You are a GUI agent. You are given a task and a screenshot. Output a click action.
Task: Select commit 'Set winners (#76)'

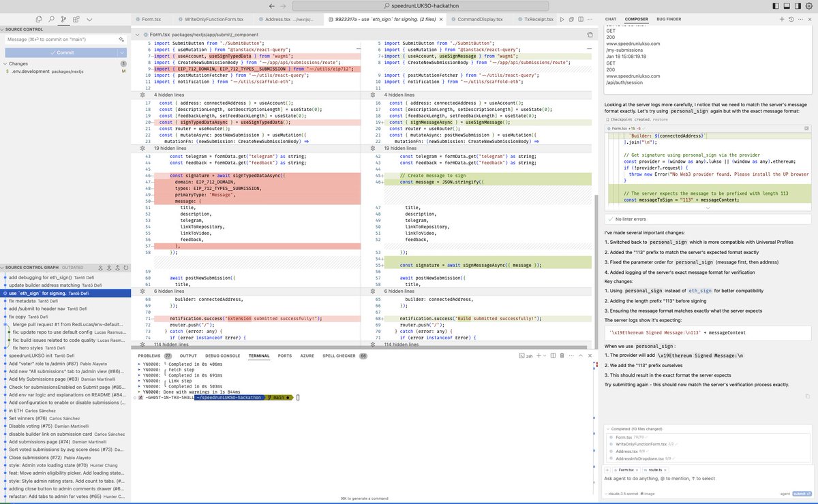pos(64,418)
